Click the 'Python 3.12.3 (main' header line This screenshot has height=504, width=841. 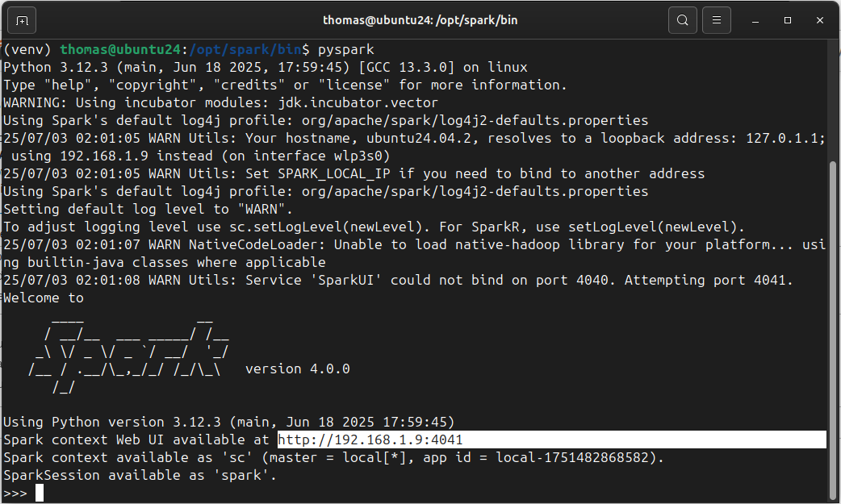pos(266,67)
